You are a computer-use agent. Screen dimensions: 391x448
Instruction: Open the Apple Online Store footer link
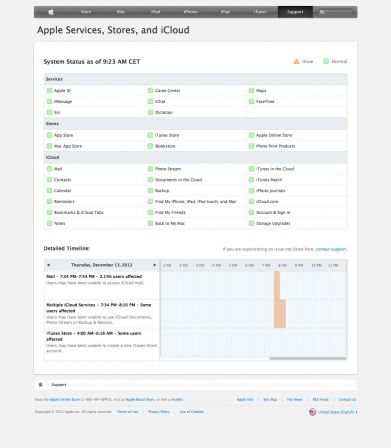65,399
